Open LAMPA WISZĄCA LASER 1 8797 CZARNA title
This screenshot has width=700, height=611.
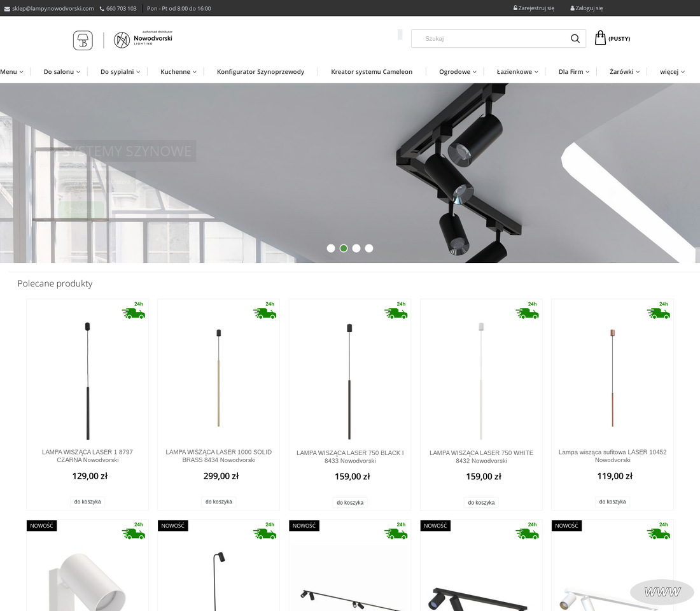coord(88,456)
